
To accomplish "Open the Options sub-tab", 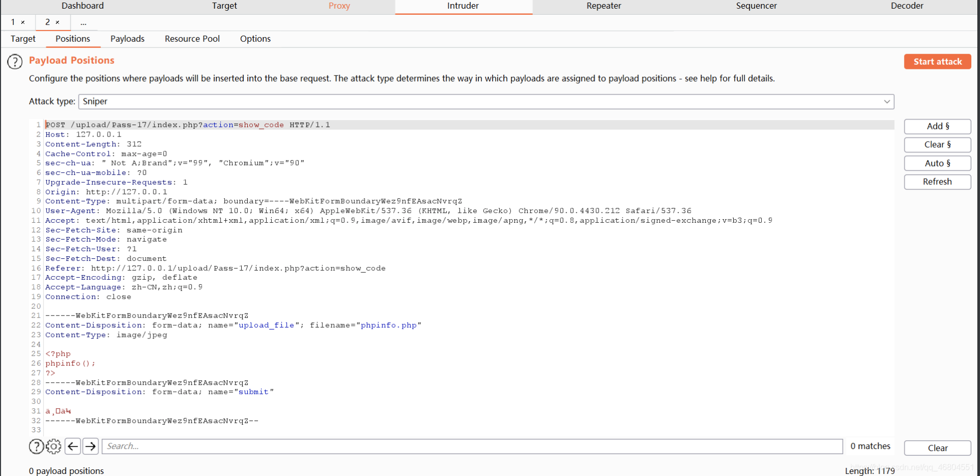I will [x=255, y=39].
